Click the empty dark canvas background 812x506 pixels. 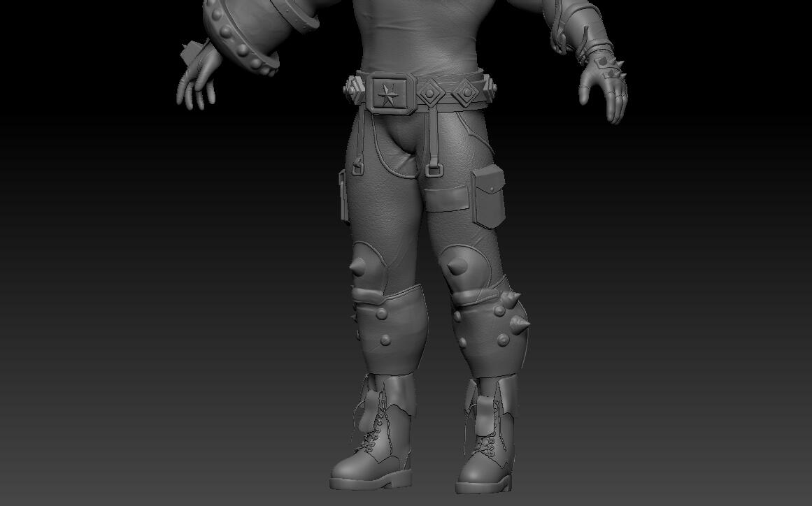point(105,315)
